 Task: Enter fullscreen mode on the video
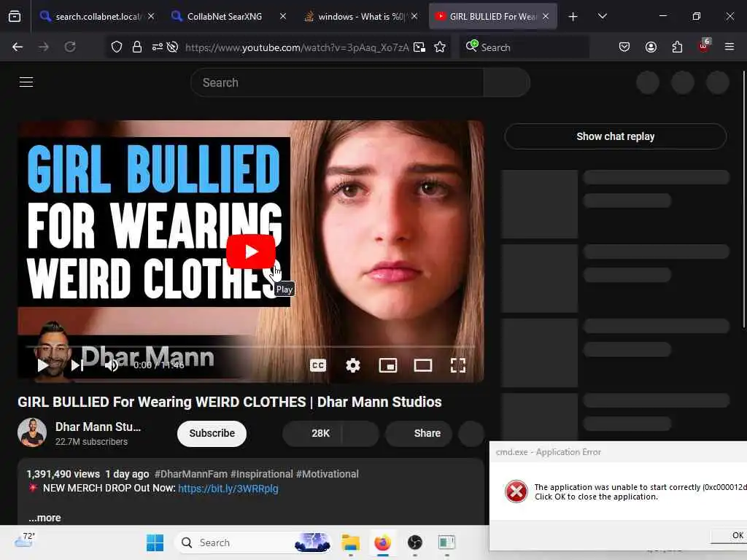click(x=458, y=365)
